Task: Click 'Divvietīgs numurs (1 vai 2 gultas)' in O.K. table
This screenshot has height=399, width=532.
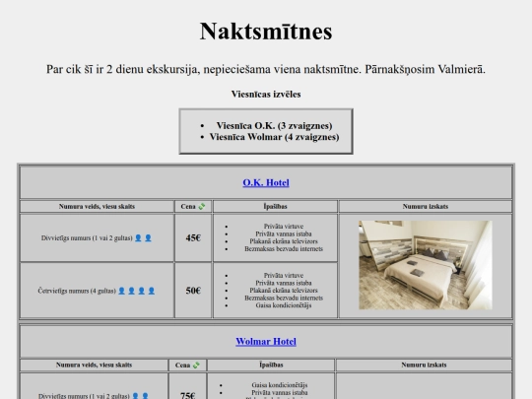Action: 87,237
